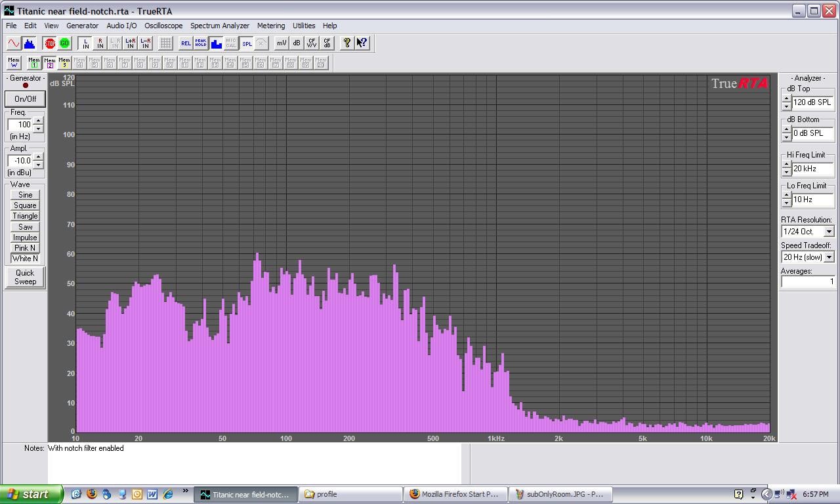The image size is (840, 504).
Task: Click the REL relative mode icon
Action: [186, 43]
